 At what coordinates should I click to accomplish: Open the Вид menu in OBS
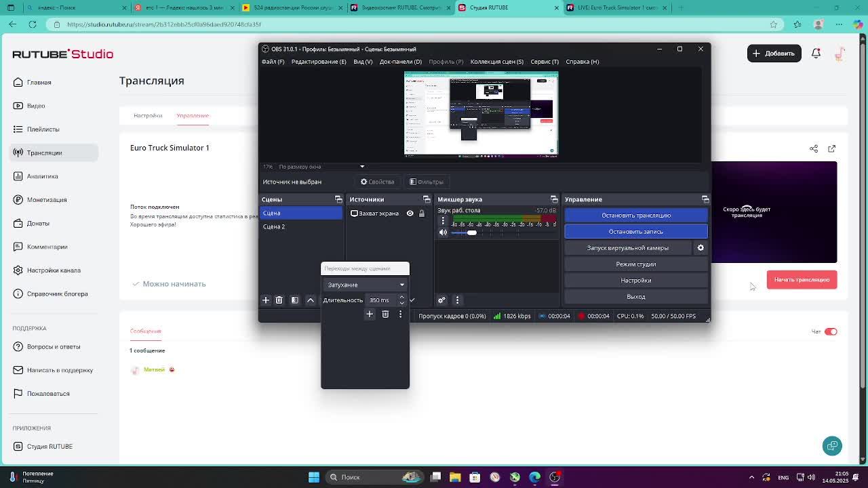pos(363,62)
